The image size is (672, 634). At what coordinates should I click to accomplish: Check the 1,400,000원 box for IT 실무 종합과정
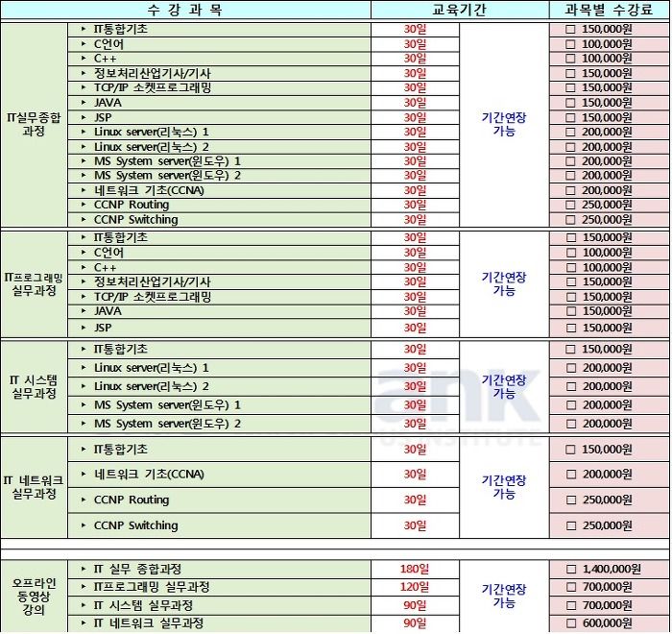coord(571,570)
